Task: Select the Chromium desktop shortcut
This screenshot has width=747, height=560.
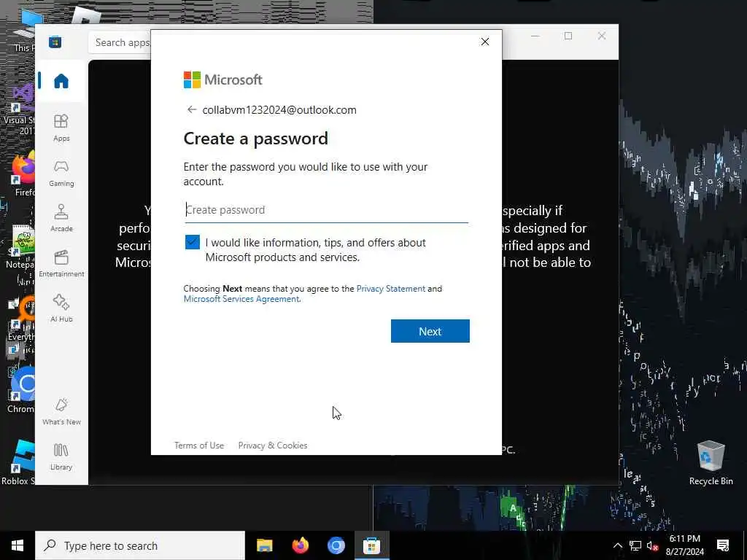Action: coord(21,389)
